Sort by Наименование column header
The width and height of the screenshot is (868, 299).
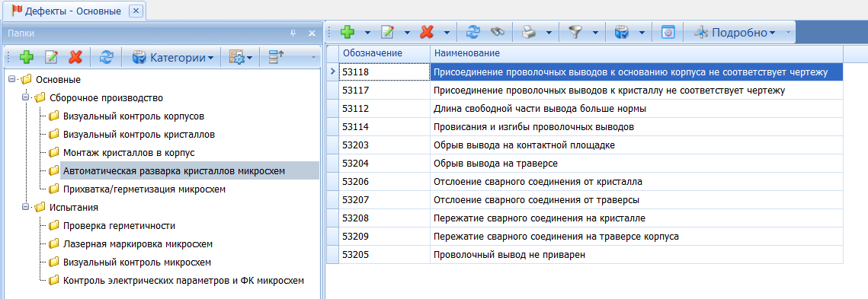[x=636, y=53]
